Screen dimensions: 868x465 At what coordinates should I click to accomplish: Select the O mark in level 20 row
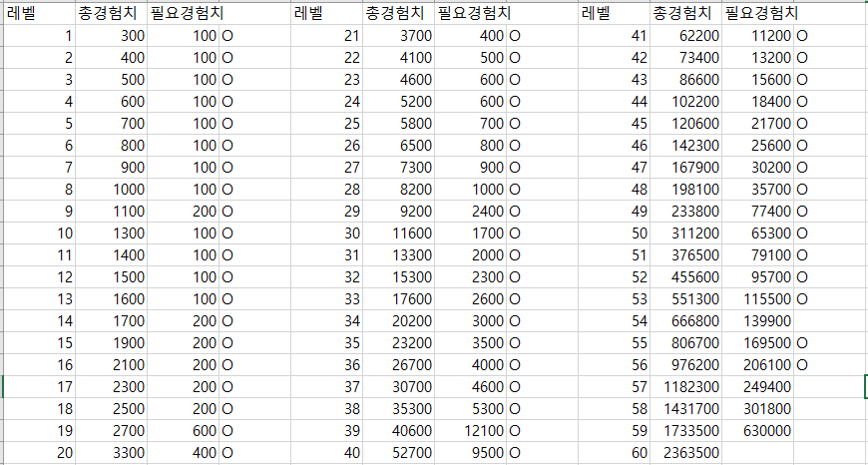(227, 452)
